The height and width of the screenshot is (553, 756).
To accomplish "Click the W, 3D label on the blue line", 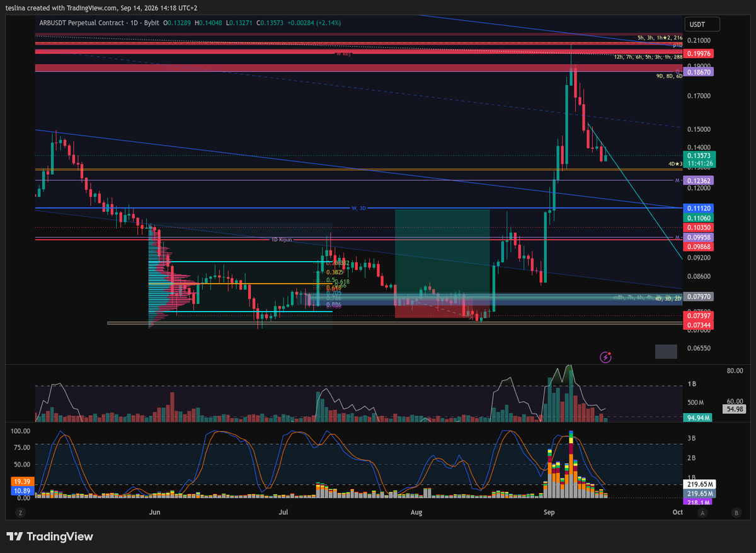I will [358, 208].
